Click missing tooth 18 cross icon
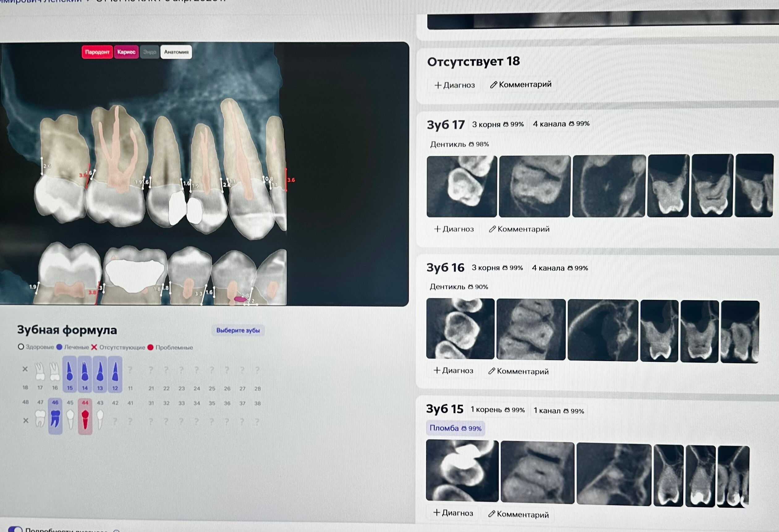Viewport: 779px width, 532px height. pyautogui.click(x=25, y=369)
